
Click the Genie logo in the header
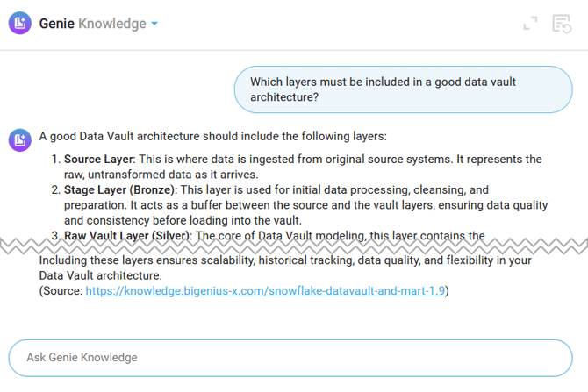[x=20, y=24]
